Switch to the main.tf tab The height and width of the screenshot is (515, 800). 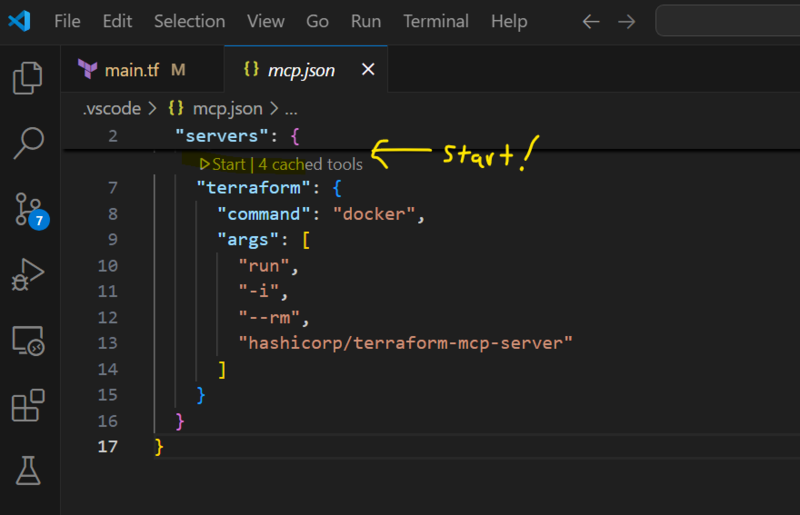[x=142, y=69]
